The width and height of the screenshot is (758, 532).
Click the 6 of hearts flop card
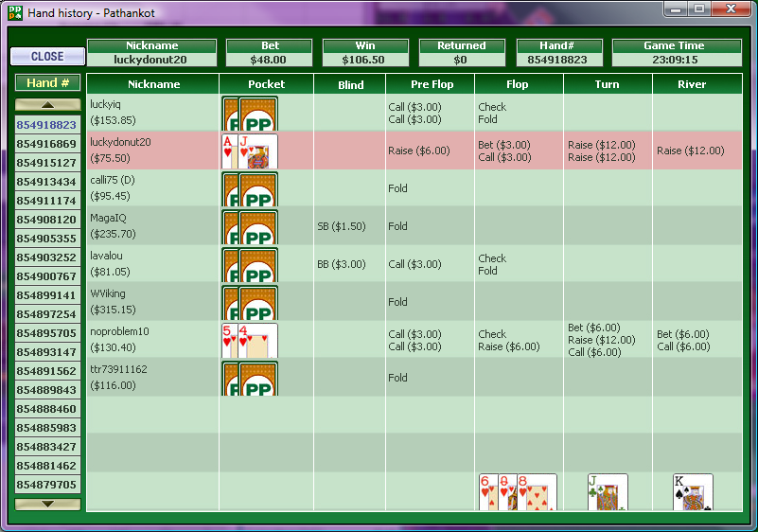pyautogui.click(x=487, y=492)
